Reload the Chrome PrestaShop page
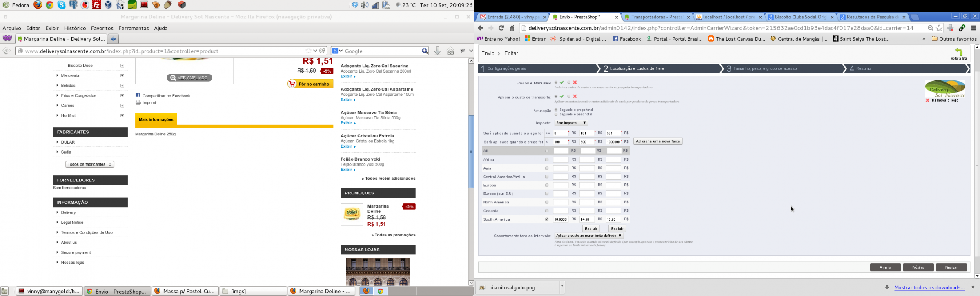The height and width of the screenshot is (296, 980). [501, 28]
